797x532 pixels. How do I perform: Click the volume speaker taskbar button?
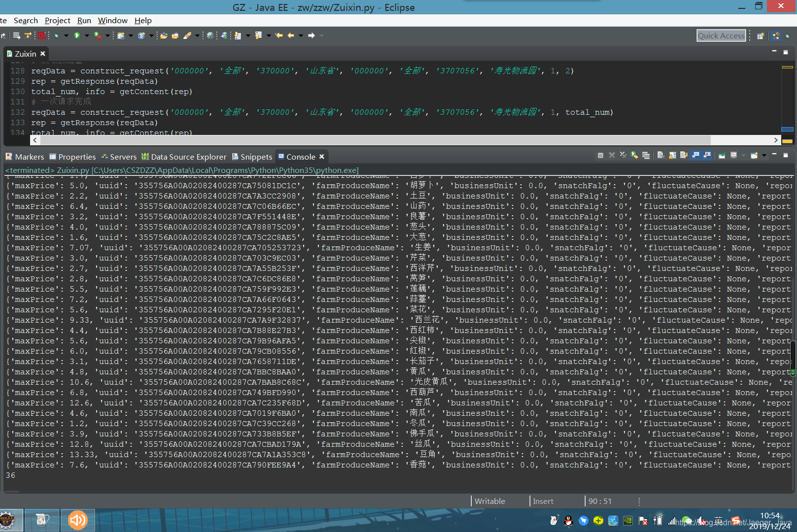pos(78,520)
